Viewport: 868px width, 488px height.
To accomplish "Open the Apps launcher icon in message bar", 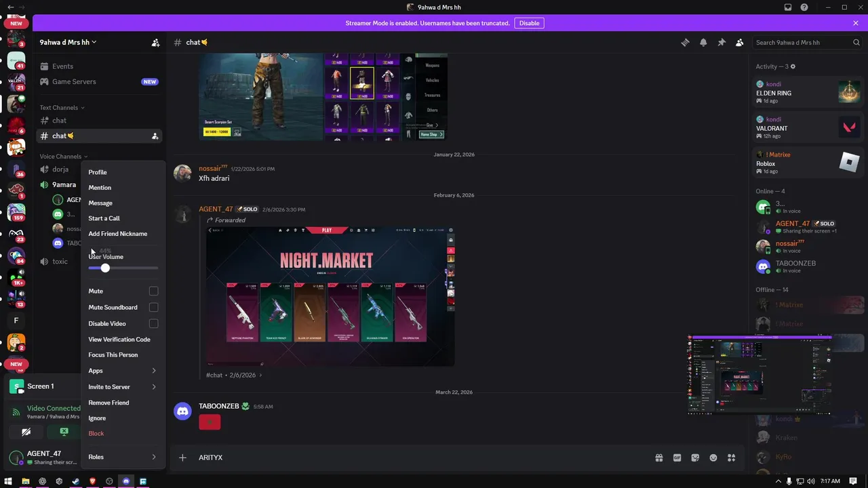I will coord(731,457).
